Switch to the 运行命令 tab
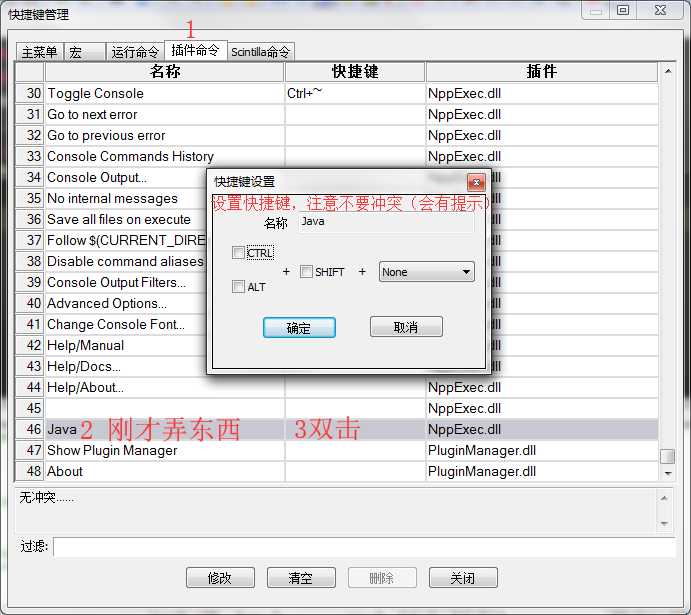Viewport: 691px width, 615px height. [135, 52]
